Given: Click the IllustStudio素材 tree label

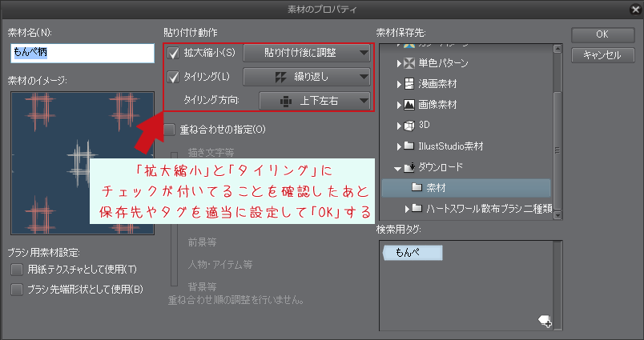Looking at the screenshot, I should click(450, 146).
